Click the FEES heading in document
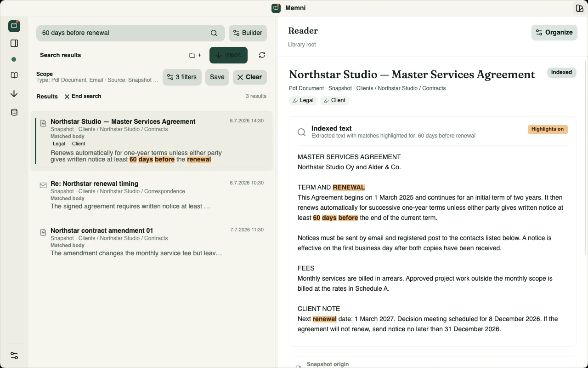Screen dimensions: 588x368 pyautogui.click(x=306, y=268)
